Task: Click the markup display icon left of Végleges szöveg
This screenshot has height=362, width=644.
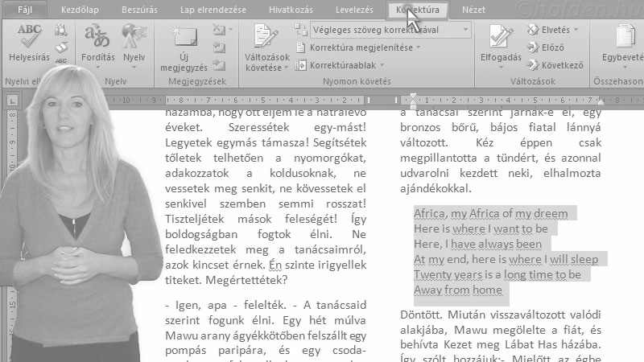Action: [x=300, y=30]
